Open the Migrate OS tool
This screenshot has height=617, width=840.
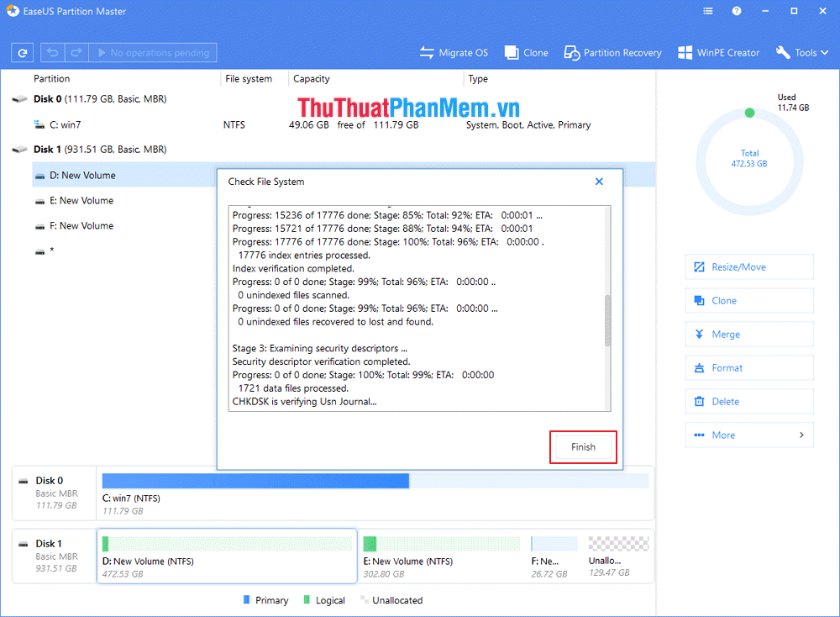point(454,52)
